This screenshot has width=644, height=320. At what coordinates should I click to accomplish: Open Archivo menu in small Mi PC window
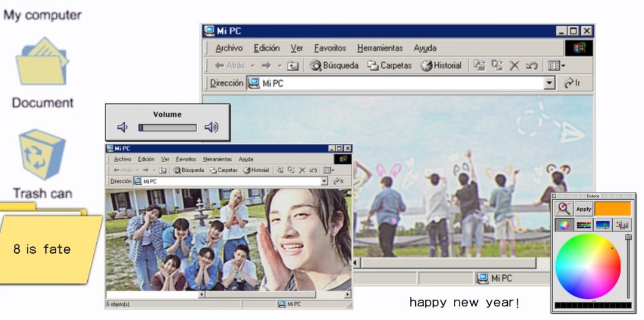[x=122, y=159]
